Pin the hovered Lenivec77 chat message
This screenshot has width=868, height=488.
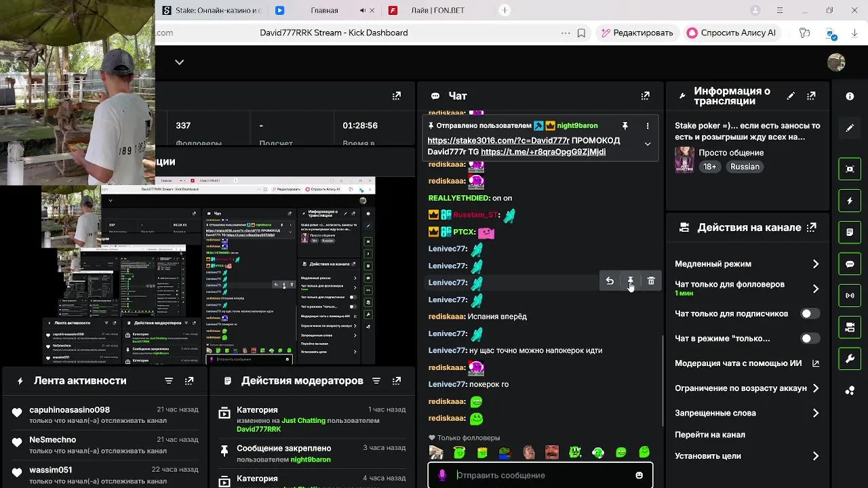630,281
